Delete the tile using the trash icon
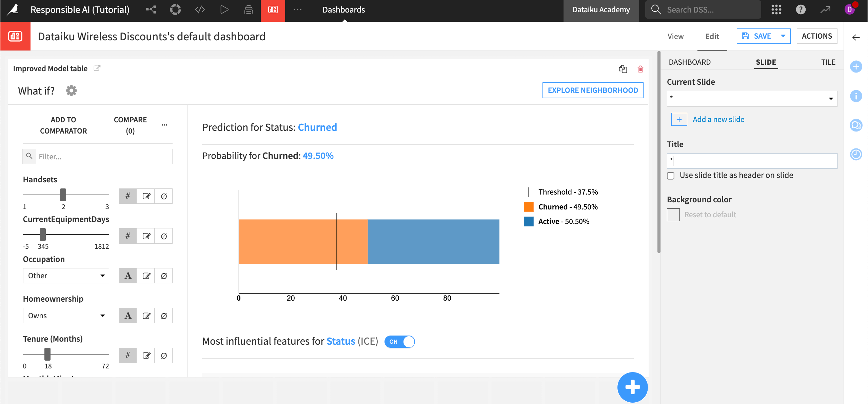 coord(640,69)
